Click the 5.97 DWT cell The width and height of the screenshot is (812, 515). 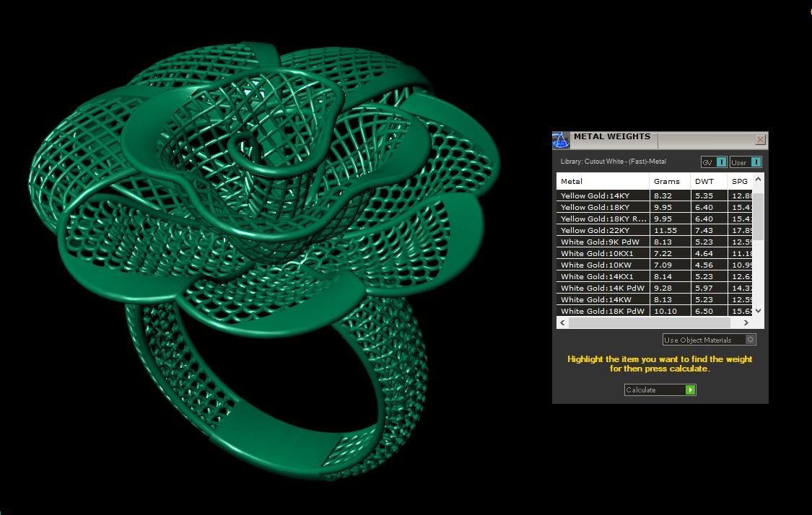click(709, 288)
